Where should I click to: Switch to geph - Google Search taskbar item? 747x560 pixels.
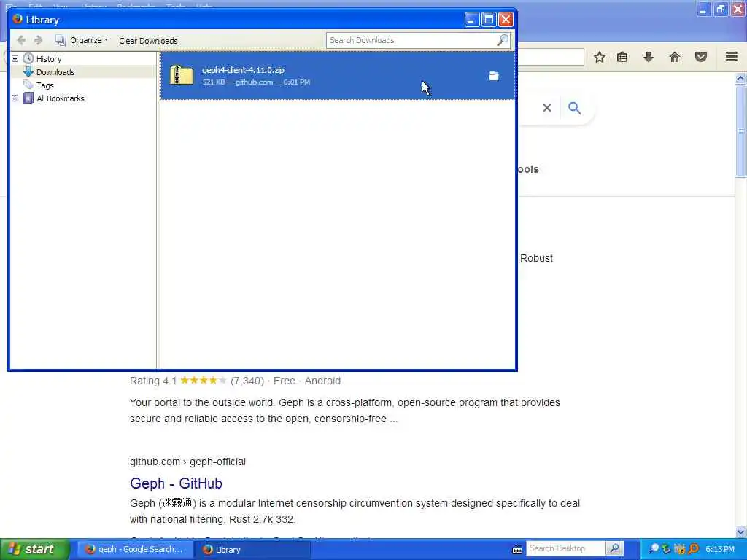[135, 550]
